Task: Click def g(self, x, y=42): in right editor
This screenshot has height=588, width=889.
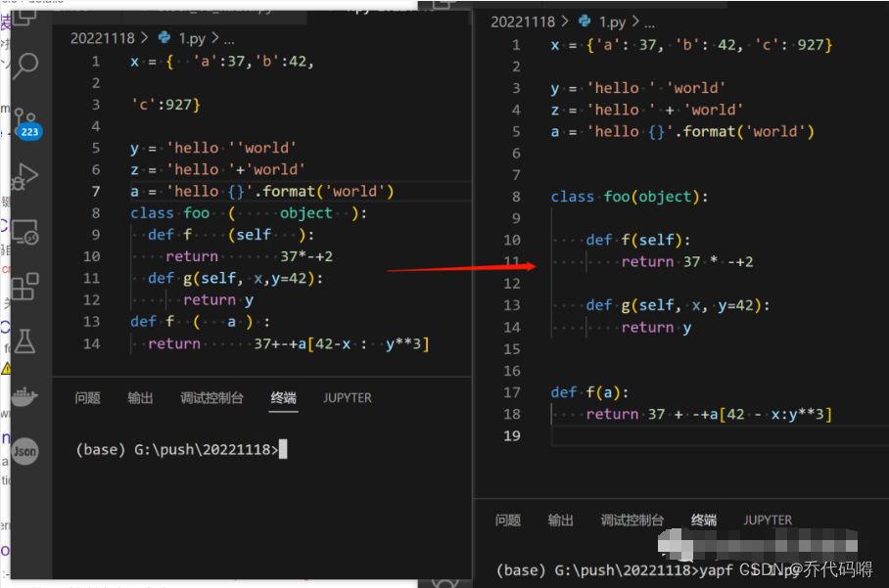Action: (x=678, y=306)
